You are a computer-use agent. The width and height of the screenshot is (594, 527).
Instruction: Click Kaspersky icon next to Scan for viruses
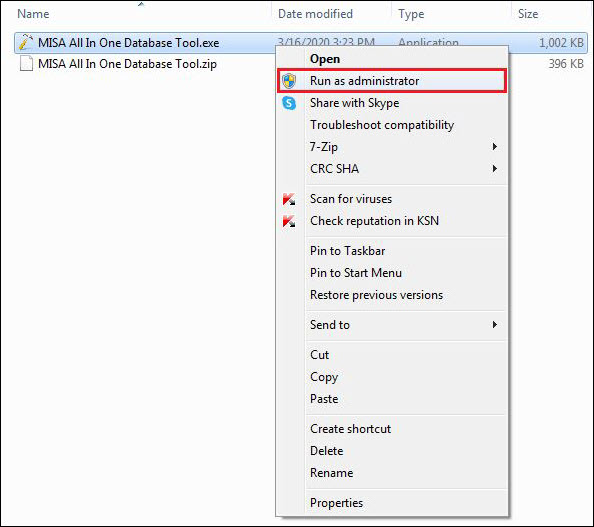pyautogui.click(x=289, y=199)
